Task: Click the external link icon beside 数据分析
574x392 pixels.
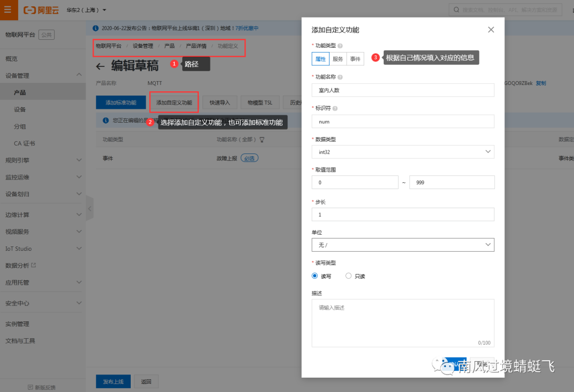Action: click(33, 265)
